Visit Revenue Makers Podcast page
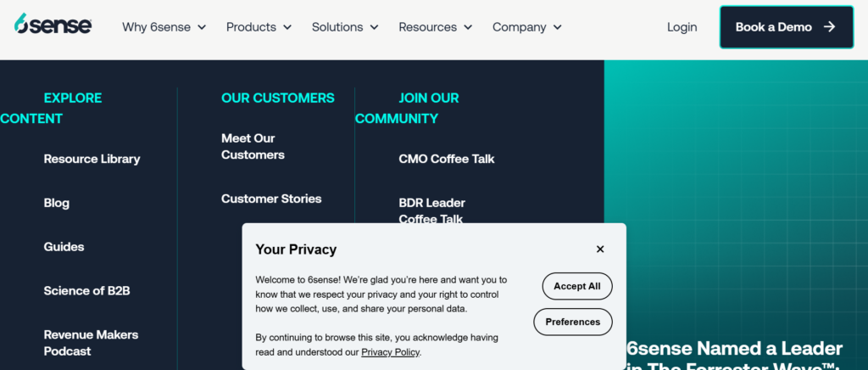The width and height of the screenshot is (868, 370). [91, 343]
